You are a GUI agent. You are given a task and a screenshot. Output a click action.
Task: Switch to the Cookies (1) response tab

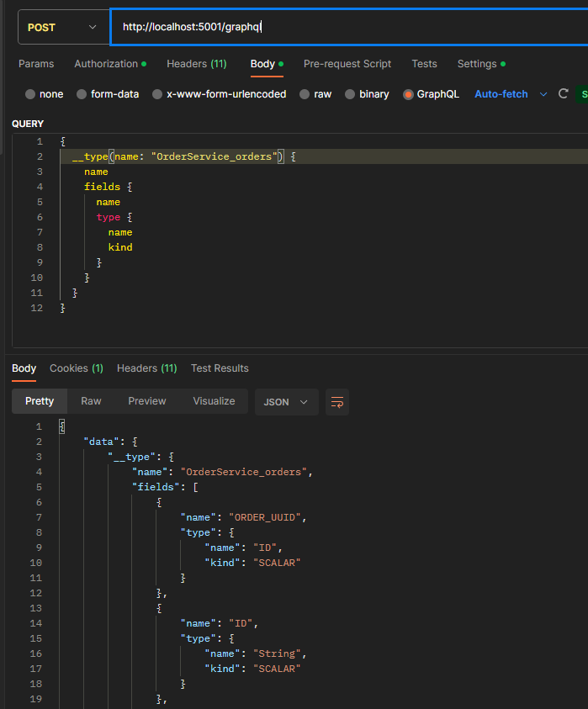76,368
